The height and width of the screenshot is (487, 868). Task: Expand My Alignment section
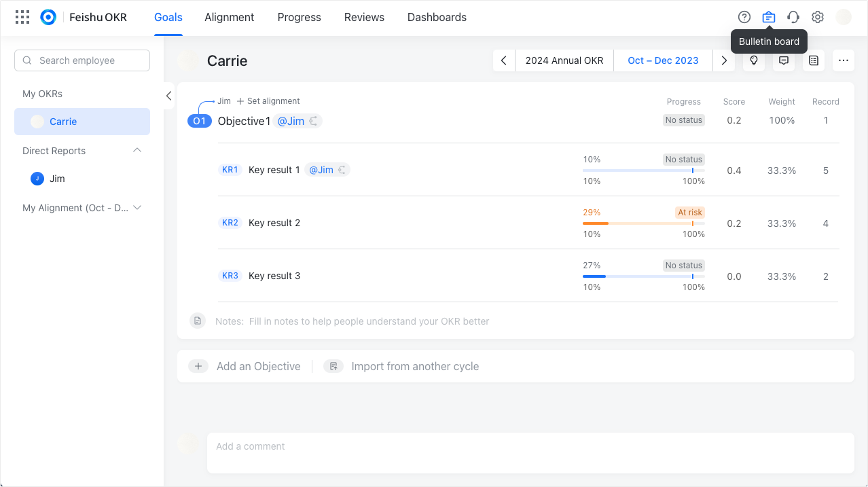coord(139,208)
